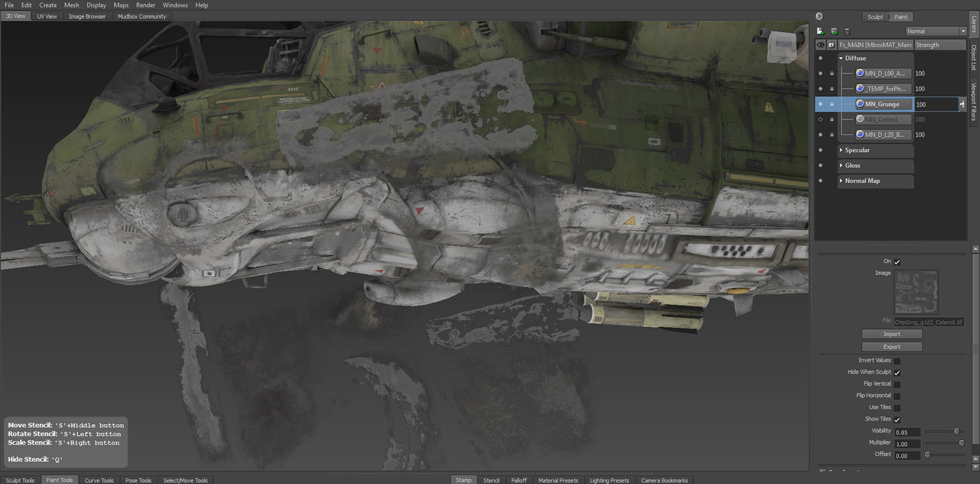This screenshot has height=484, width=980.
Task: Toggle lock on MN_D_L00_A layer
Action: click(x=832, y=74)
